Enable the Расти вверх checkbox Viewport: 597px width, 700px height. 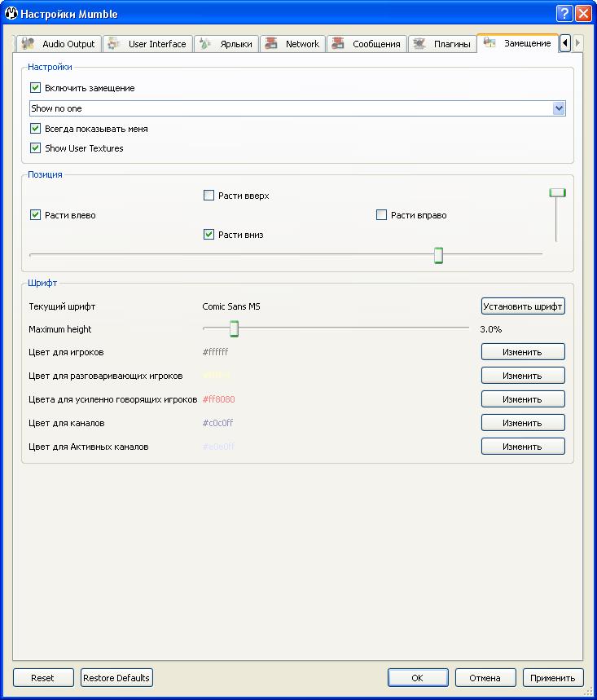pyautogui.click(x=209, y=196)
